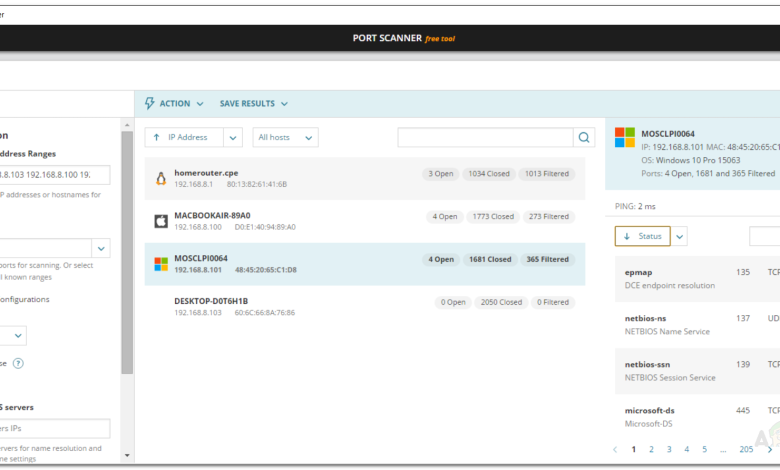Click the Status sort button
Image resolution: width=780 pixels, height=470 pixels.
(x=643, y=236)
